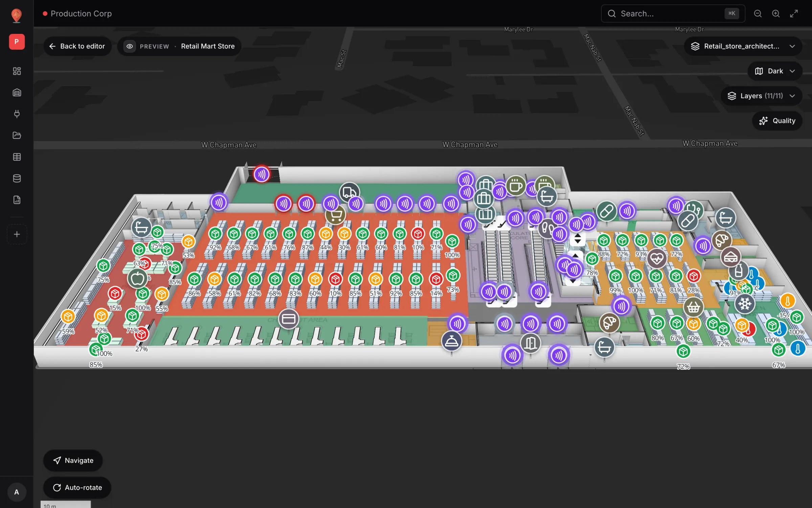Click the fullscreen expand icon
This screenshot has width=812, height=508.
click(x=794, y=14)
